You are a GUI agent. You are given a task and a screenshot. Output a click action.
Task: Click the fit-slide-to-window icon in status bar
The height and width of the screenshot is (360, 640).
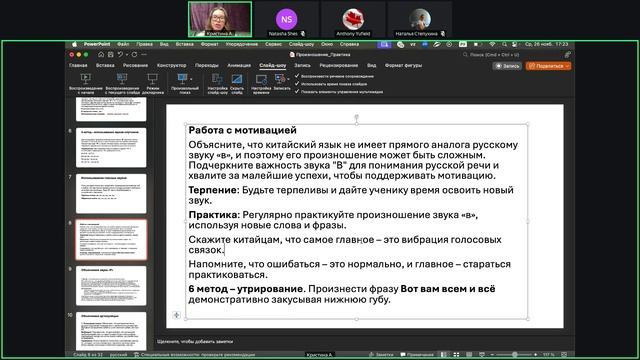click(x=564, y=355)
